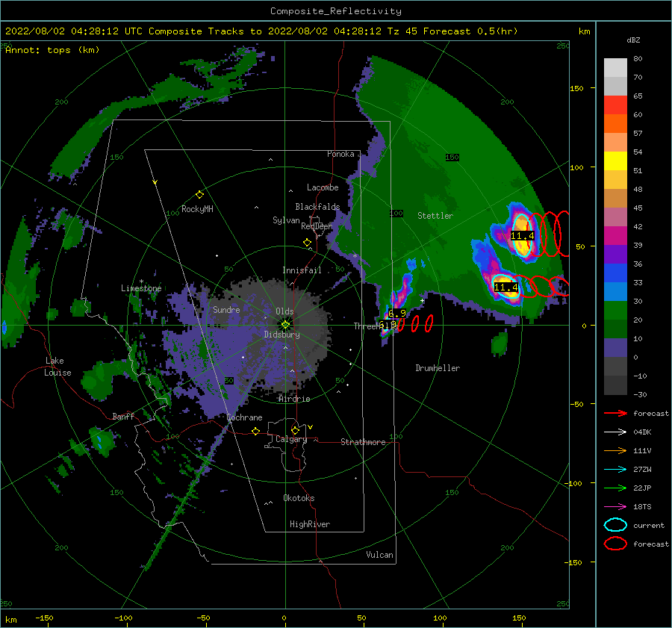Click the Sundre town label
The image size is (672, 628).
point(226,309)
